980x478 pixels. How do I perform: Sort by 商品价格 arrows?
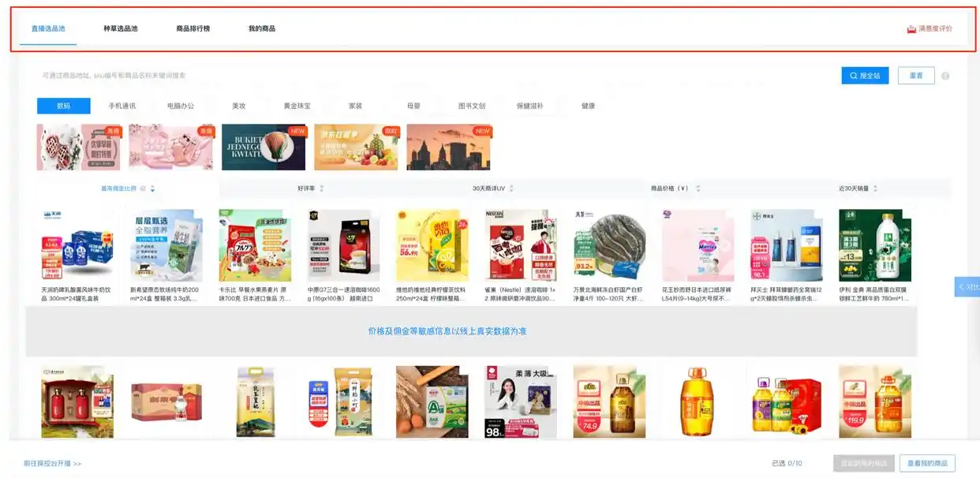(x=698, y=189)
